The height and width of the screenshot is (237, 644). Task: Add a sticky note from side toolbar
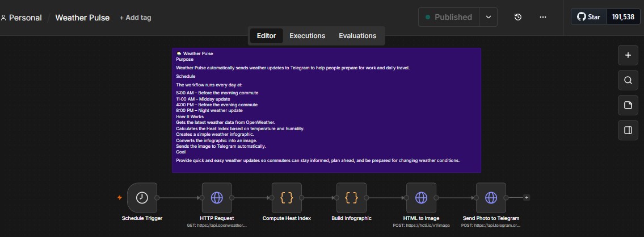(x=628, y=105)
